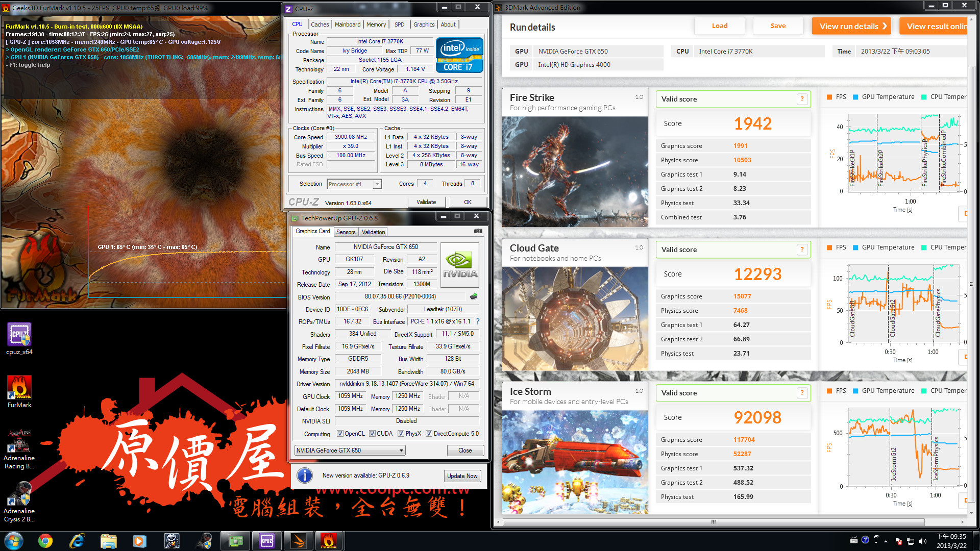Image resolution: width=980 pixels, height=551 pixels.
Task: Click the BIOS save chip icon
Action: [474, 296]
